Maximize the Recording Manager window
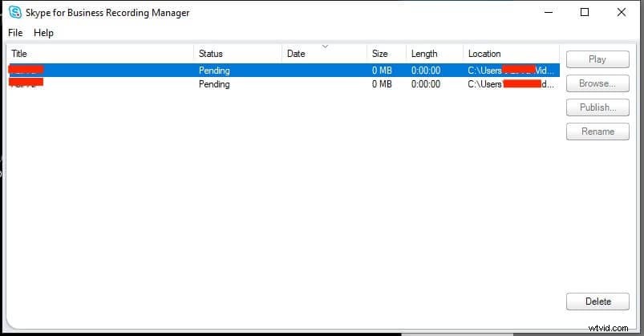The image size is (644, 336). point(585,12)
